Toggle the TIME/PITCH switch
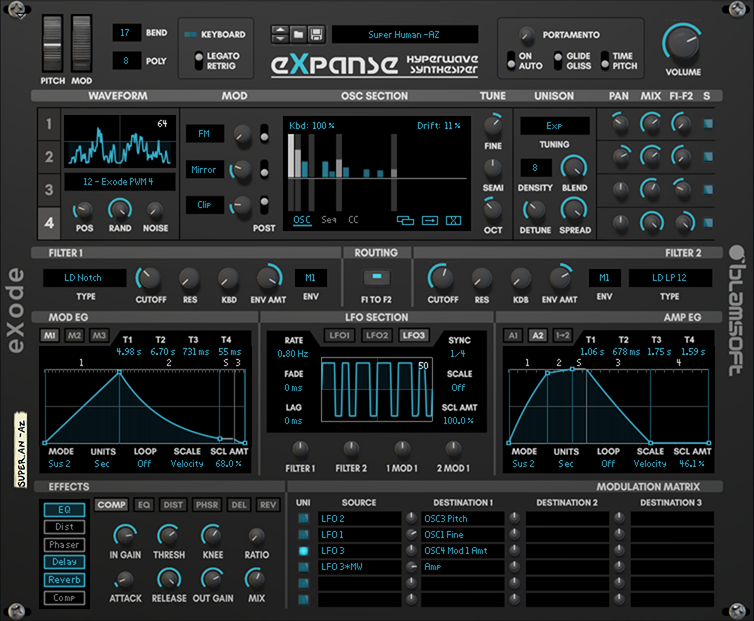 pos(605,61)
